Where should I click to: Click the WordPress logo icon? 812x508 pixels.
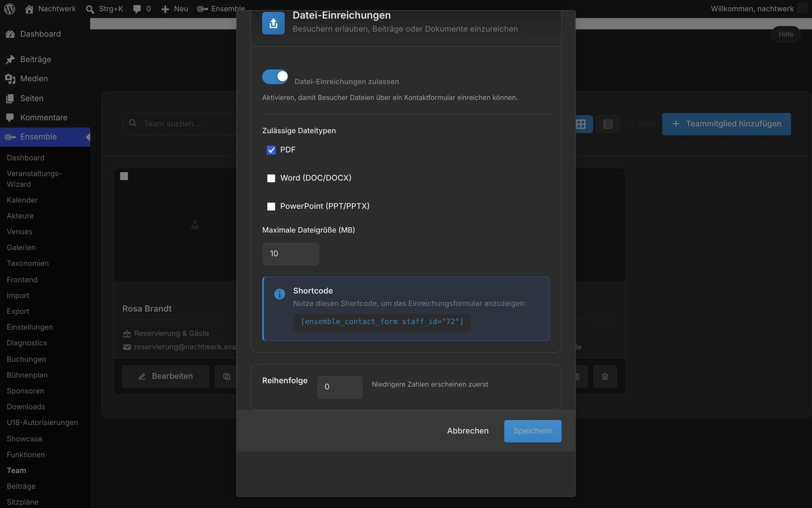click(x=9, y=9)
